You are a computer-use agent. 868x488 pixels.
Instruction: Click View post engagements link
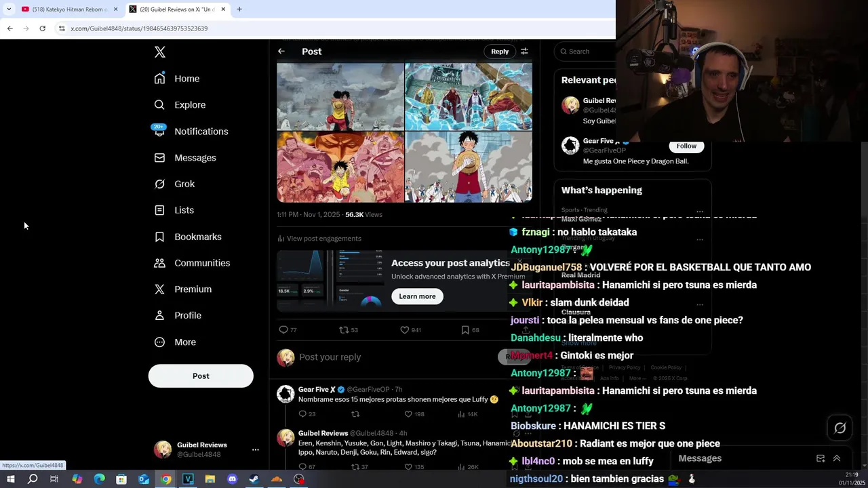pyautogui.click(x=319, y=239)
